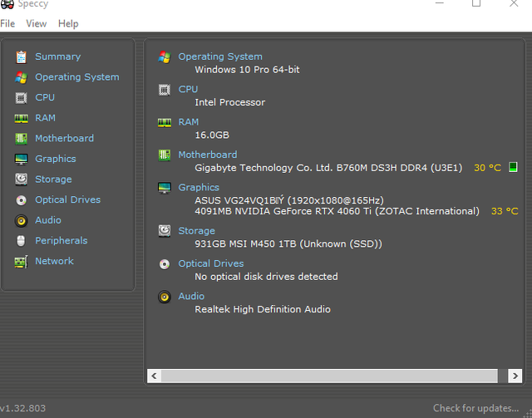Click the Graphics monitor icon in sidebar
The image size is (532, 418).
click(x=21, y=159)
